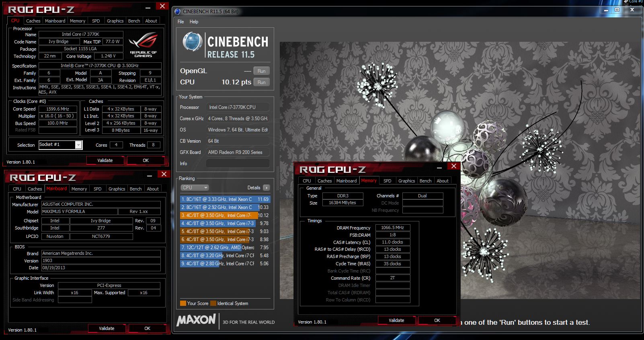Switch to Mainboard tab in CPU window
Viewport: 644px width, 340px height.
coord(55,21)
